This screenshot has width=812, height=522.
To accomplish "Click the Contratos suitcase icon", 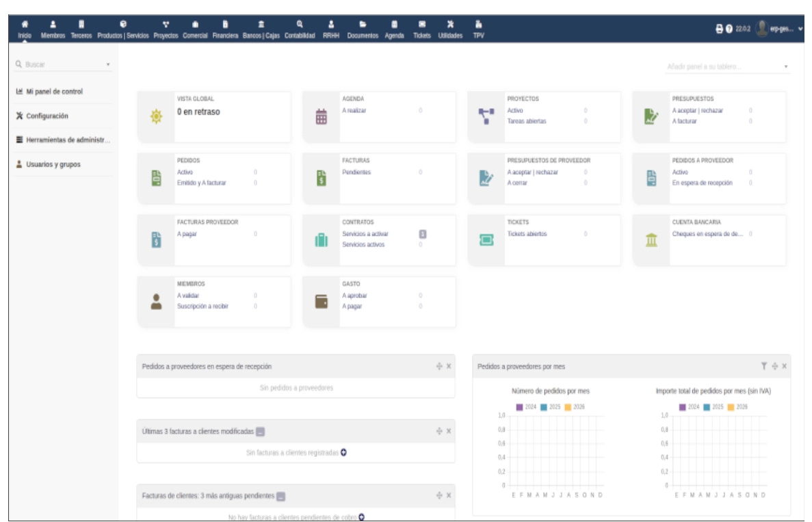I will [x=321, y=240].
